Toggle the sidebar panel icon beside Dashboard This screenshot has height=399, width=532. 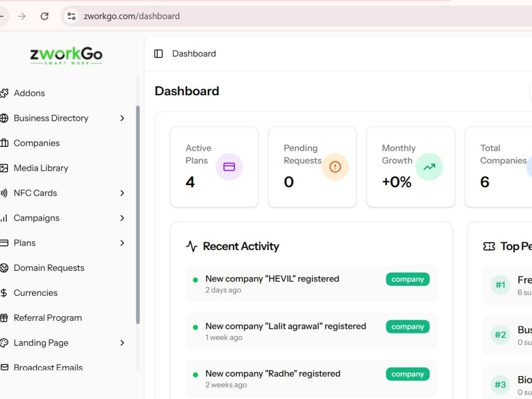[159, 54]
